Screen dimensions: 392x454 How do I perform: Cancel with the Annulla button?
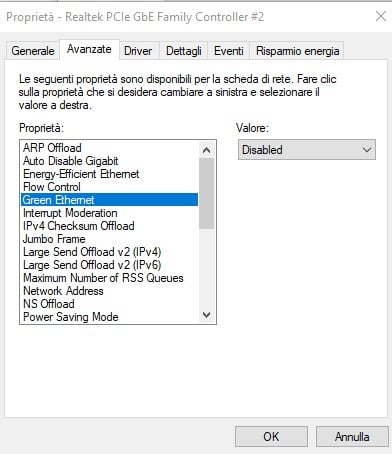pos(352,436)
